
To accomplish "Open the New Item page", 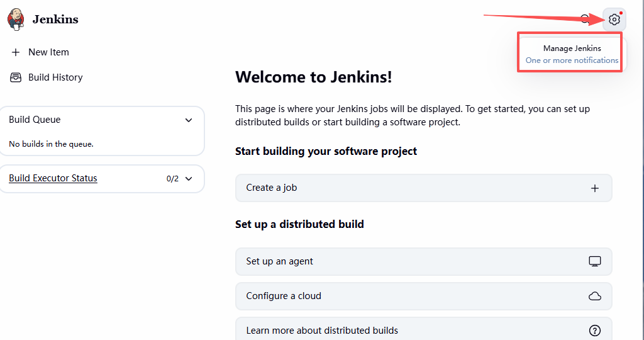I will tap(48, 52).
